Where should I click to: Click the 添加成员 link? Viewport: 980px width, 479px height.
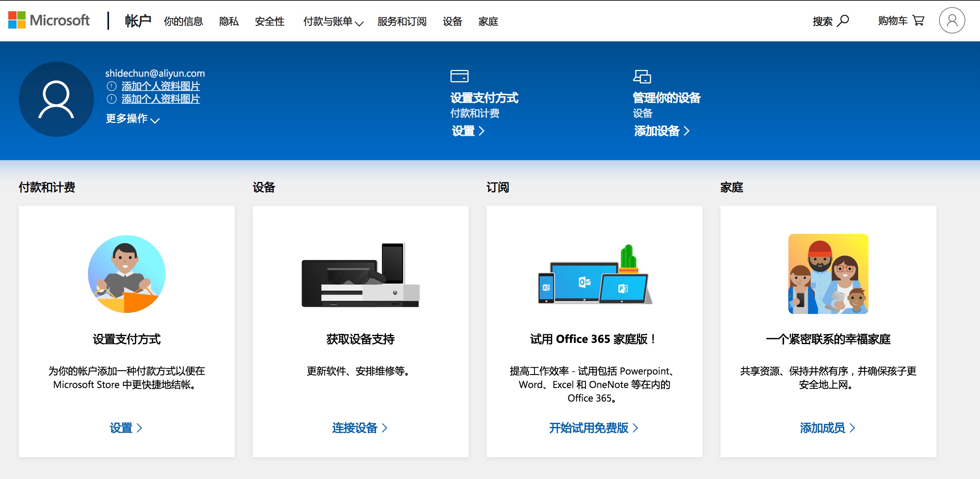tap(827, 428)
